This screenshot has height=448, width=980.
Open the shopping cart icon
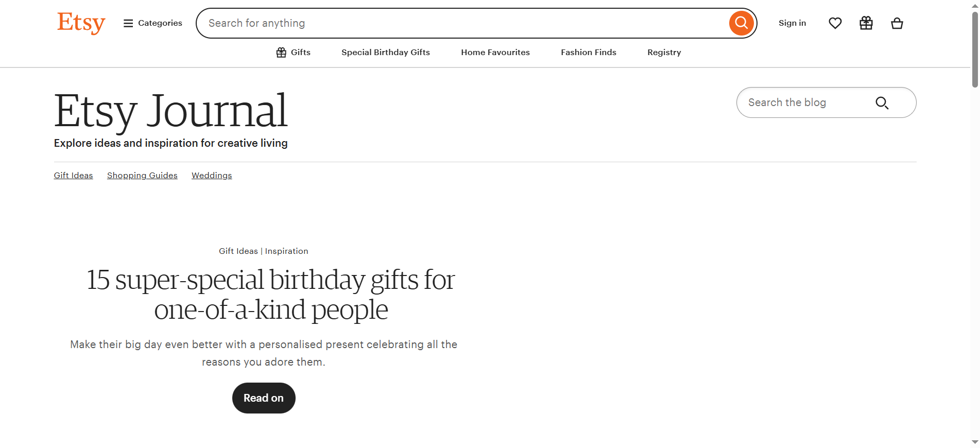(897, 23)
